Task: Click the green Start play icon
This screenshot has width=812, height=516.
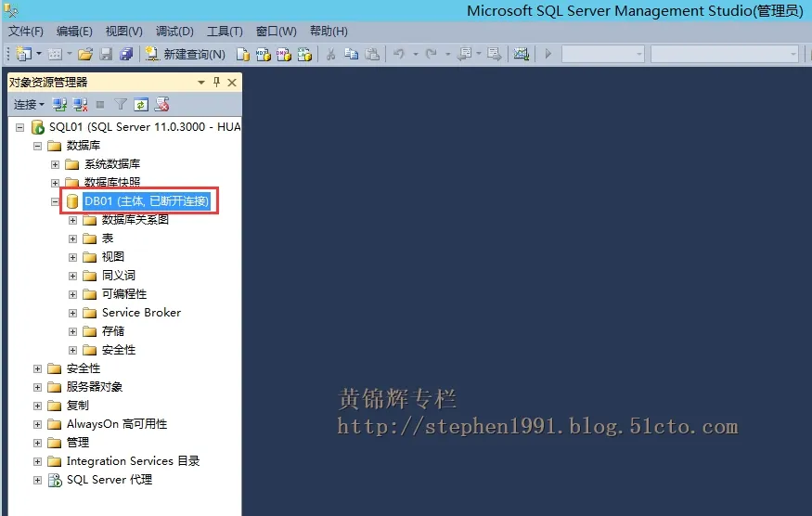Action: 548,53
